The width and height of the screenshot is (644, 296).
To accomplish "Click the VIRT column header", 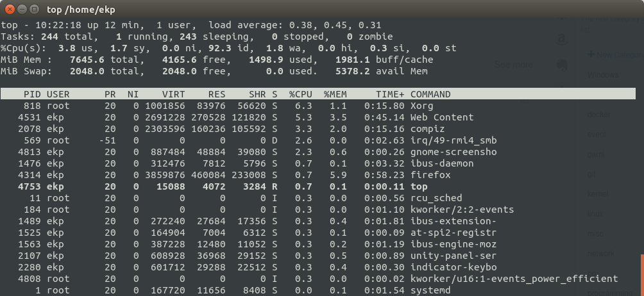I will point(173,94).
